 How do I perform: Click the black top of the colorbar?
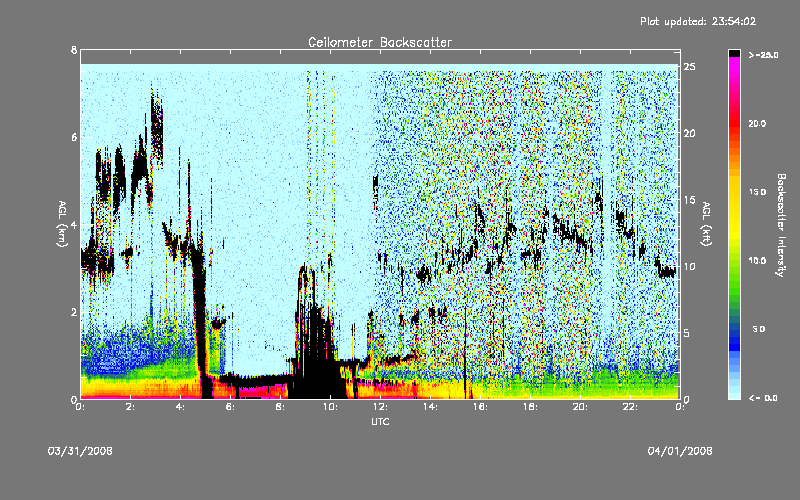pyautogui.click(x=734, y=53)
